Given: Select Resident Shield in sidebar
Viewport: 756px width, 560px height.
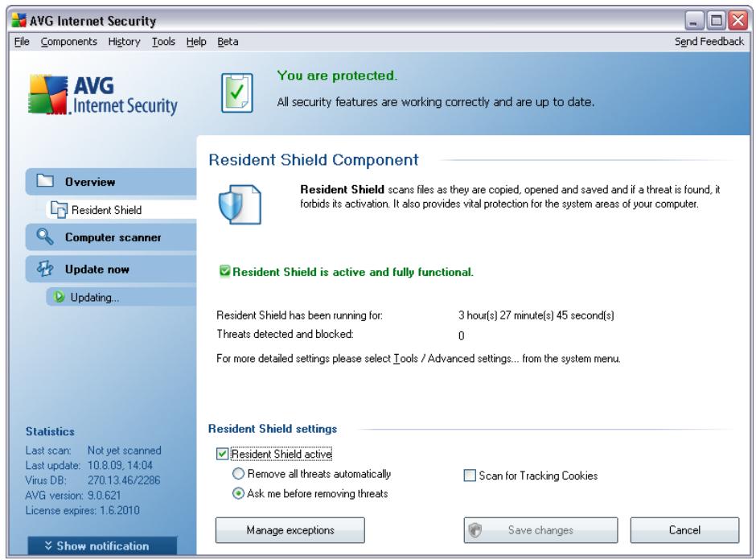Looking at the screenshot, I should click(x=121, y=210).
